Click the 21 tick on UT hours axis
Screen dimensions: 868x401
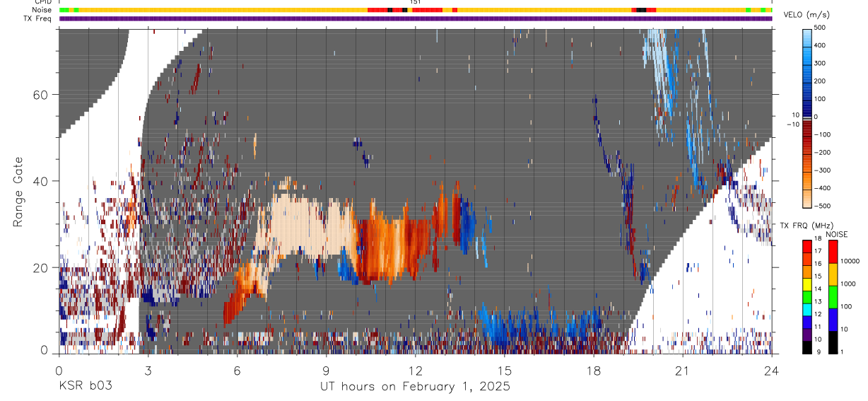(x=682, y=370)
